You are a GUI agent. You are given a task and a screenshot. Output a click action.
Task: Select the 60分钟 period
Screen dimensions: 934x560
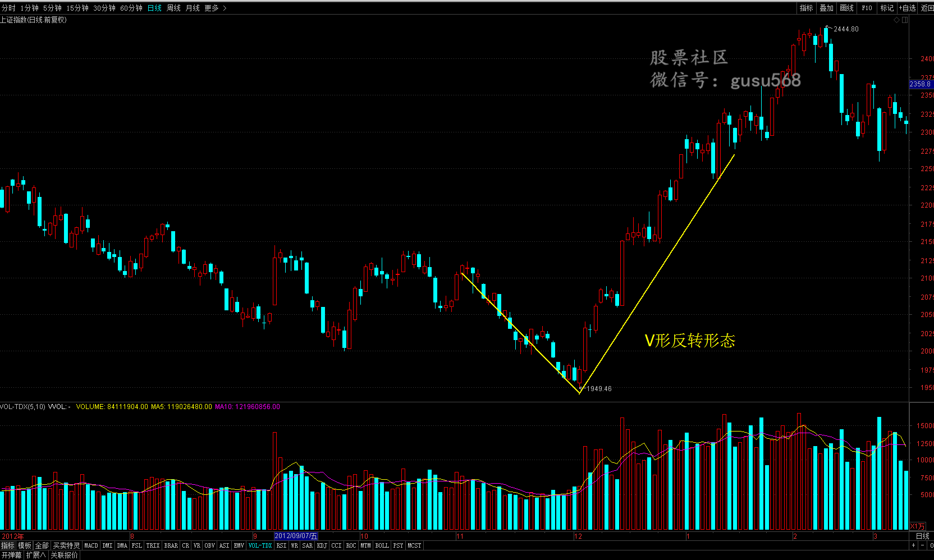[x=131, y=8]
